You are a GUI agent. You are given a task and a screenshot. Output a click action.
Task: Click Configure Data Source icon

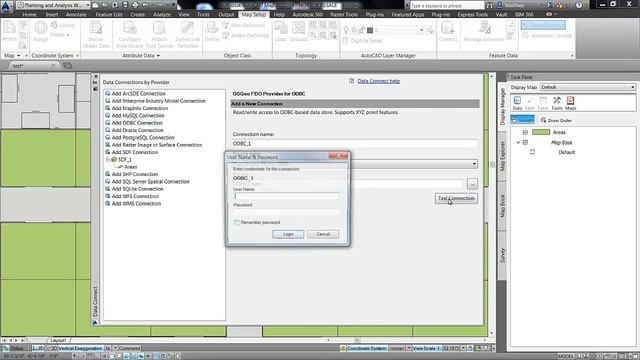(129, 35)
